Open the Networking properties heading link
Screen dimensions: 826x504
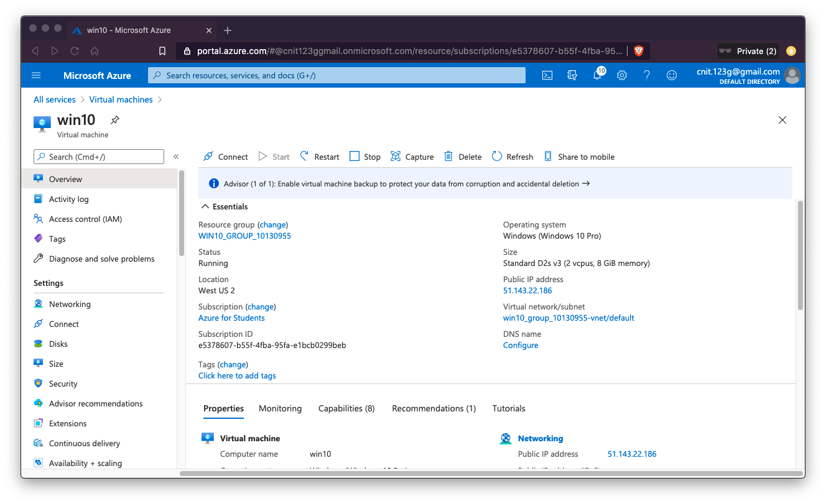coord(541,439)
